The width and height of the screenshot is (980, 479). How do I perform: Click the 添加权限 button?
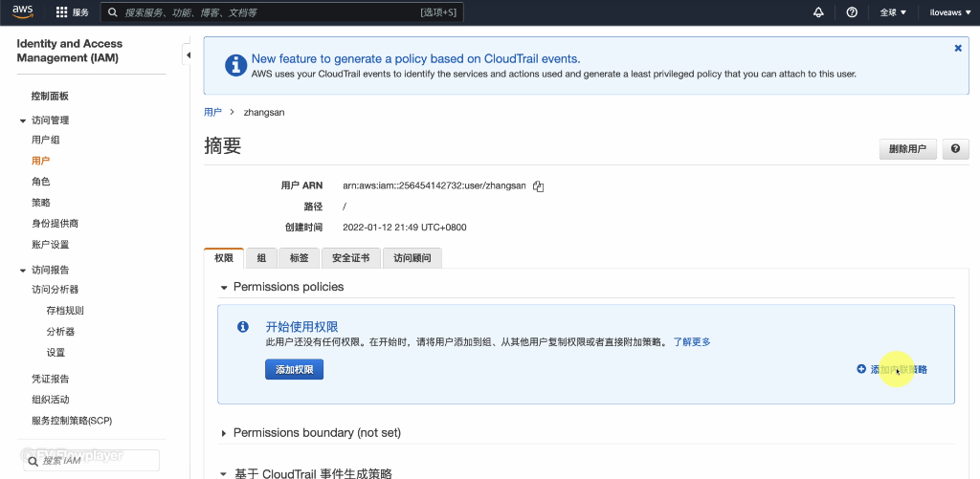(295, 369)
